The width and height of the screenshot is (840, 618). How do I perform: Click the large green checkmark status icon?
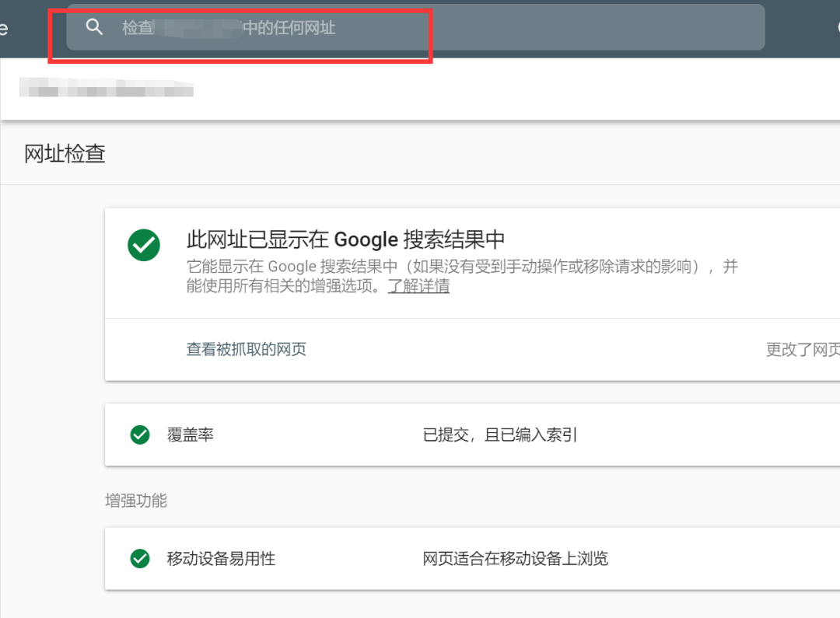tap(144, 245)
